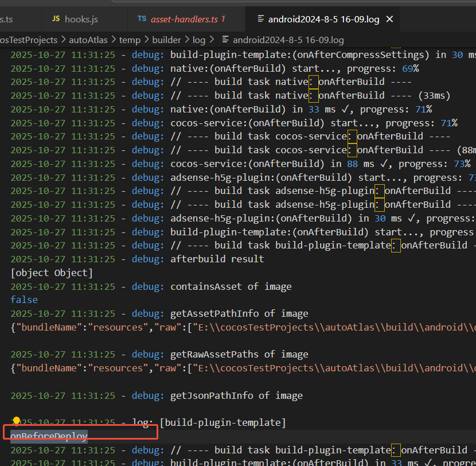Click the file icon on the active log tab
Screen dimensions: 476x466
tap(261, 19)
